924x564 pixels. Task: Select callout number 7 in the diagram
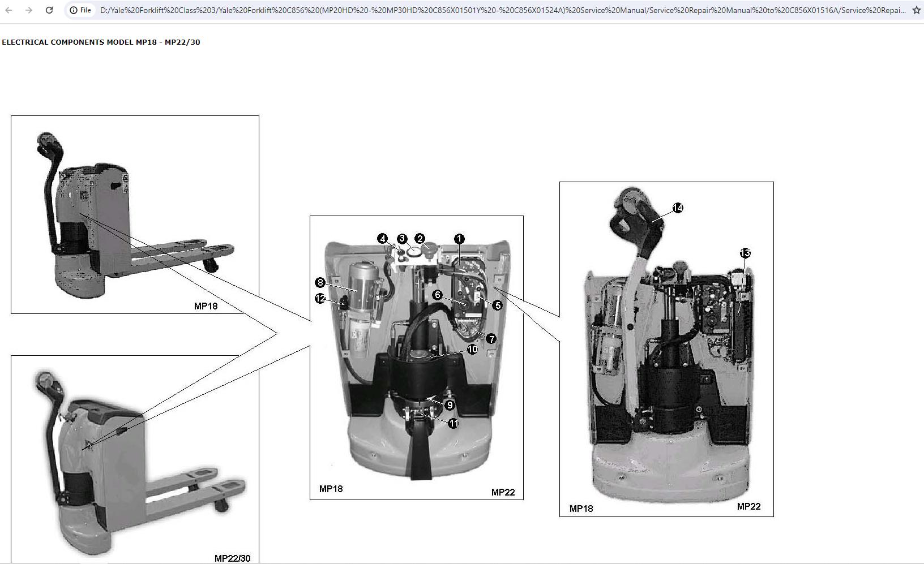click(491, 339)
